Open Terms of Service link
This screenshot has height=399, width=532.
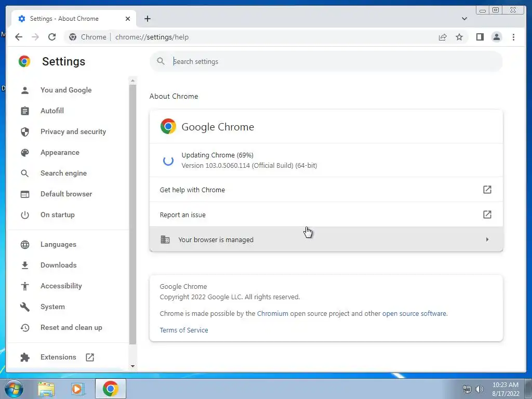pos(184,330)
